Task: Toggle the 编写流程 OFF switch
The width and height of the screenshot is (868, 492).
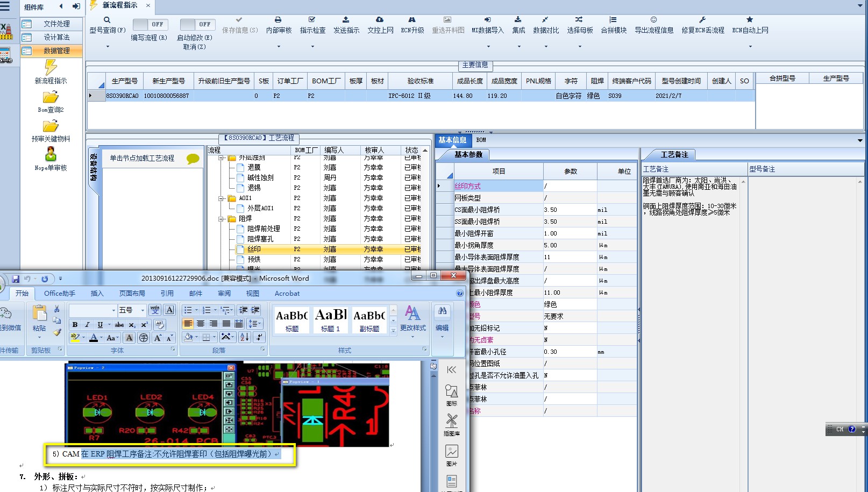Action: point(150,24)
